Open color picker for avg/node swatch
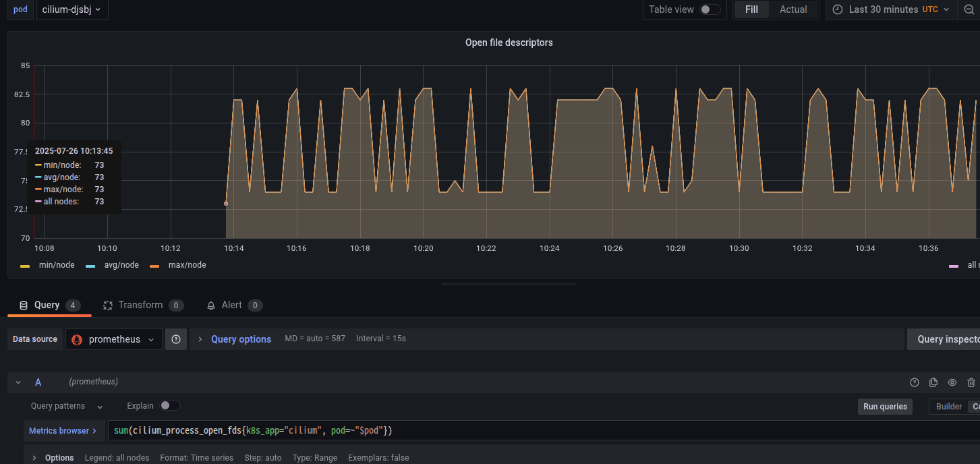The image size is (980, 464). point(90,266)
